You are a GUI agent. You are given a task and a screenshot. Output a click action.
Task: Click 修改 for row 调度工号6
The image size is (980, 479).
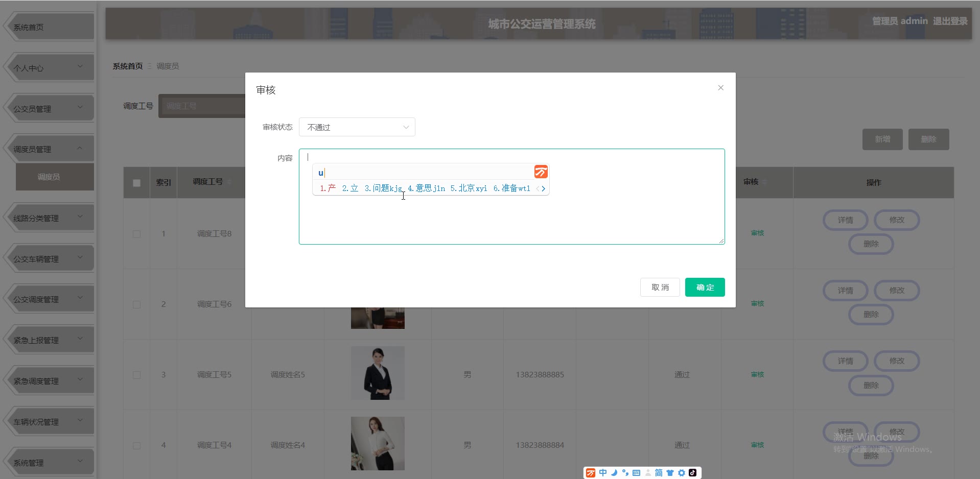coord(897,291)
